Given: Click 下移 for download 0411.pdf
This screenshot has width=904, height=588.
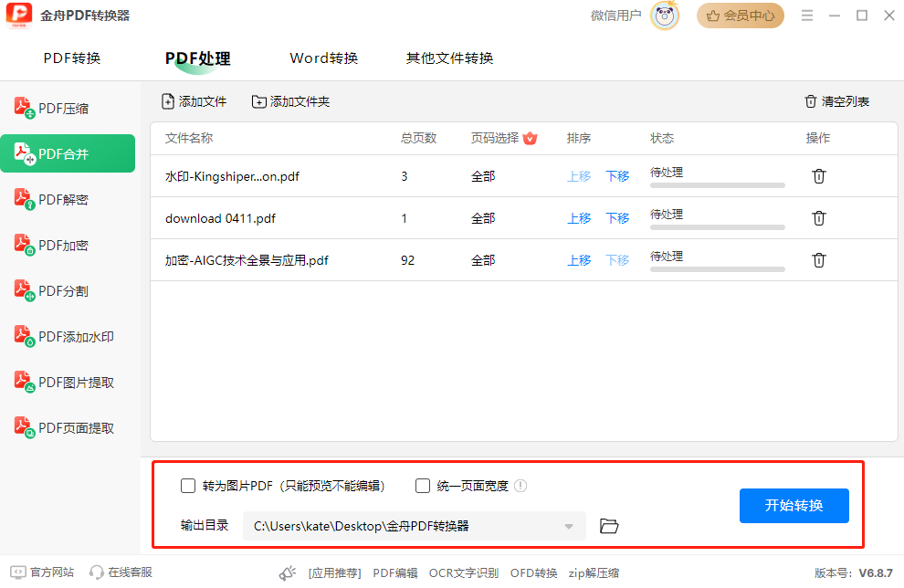Looking at the screenshot, I should [617, 218].
